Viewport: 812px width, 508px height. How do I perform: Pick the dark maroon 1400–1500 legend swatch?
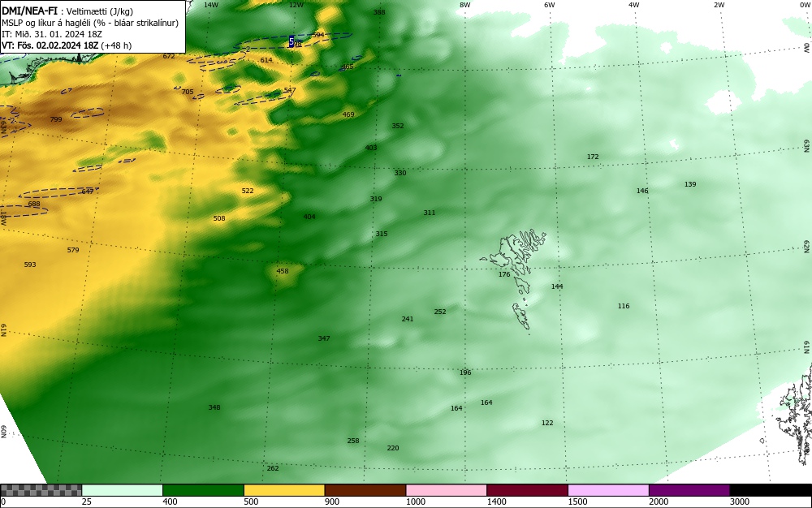tap(527, 490)
